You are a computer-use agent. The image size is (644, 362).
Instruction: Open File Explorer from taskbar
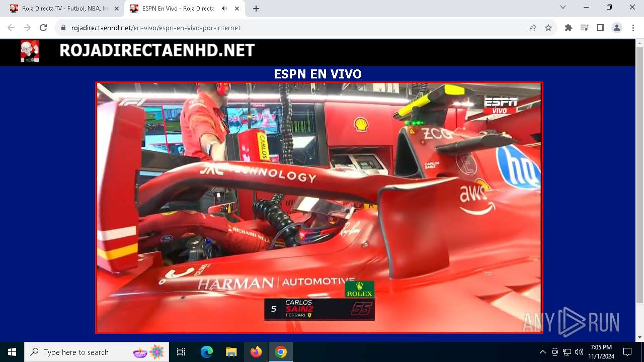231,352
